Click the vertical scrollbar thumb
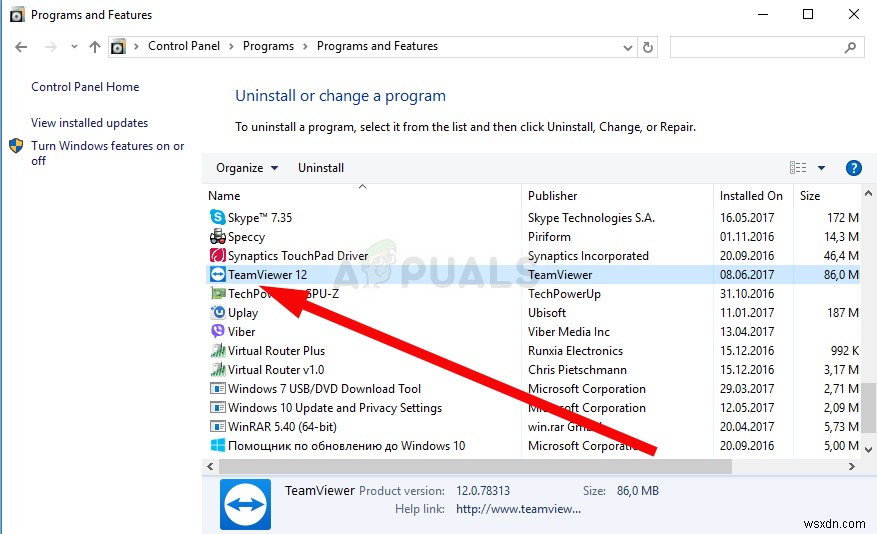The height and width of the screenshot is (534, 877). pyautogui.click(x=868, y=408)
